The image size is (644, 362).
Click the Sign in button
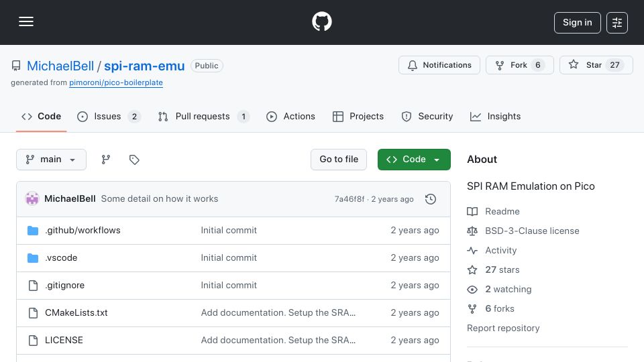[x=577, y=23]
